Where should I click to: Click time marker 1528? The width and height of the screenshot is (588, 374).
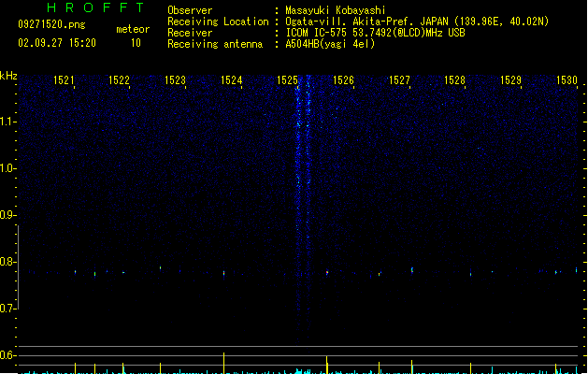coord(454,80)
